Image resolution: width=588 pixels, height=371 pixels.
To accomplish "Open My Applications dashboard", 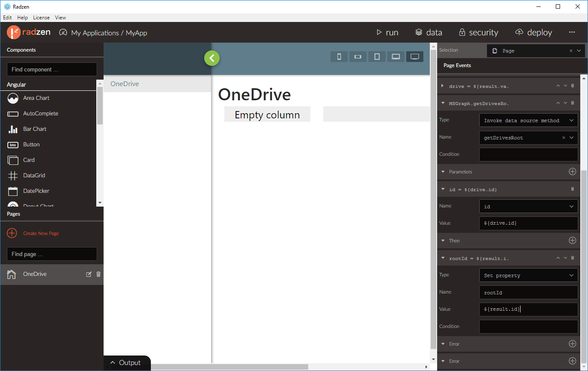I will click(x=95, y=33).
